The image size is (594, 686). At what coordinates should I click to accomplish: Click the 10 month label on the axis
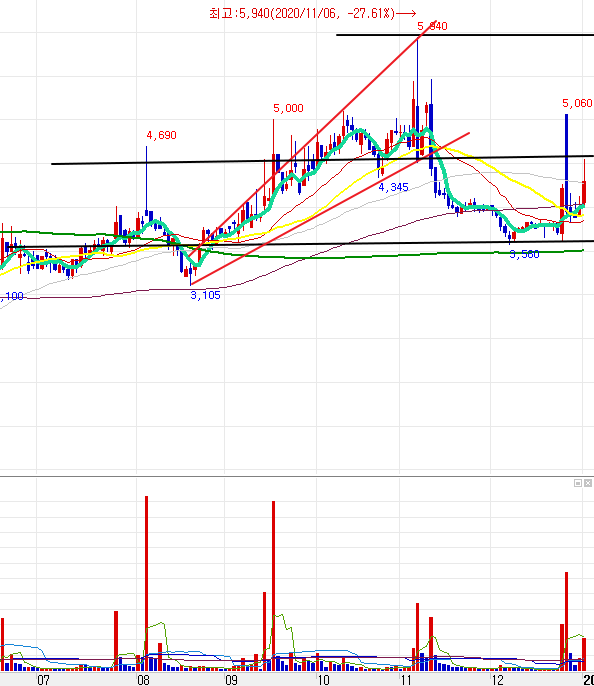pyautogui.click(x=323, y=680)
